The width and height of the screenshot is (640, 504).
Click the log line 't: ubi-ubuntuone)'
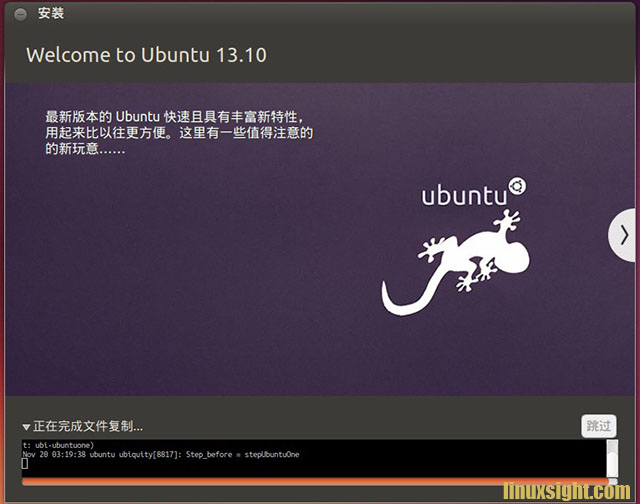58,445
